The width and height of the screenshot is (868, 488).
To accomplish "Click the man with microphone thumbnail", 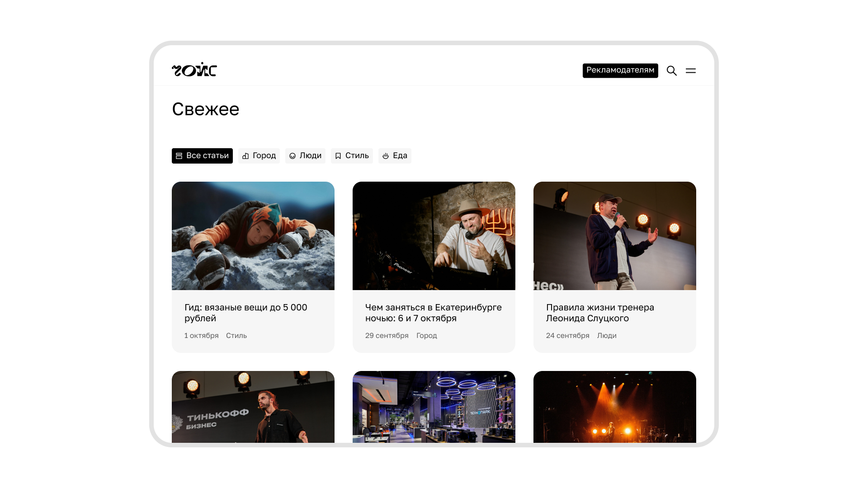I will 615,236.
